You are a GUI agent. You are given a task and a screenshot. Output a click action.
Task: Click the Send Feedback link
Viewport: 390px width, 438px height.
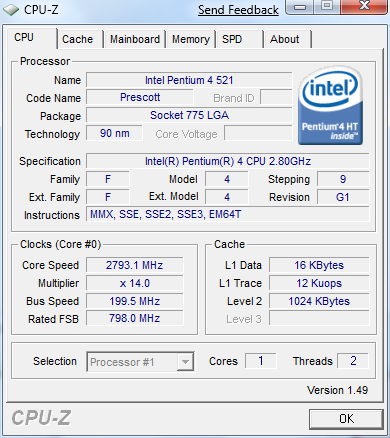[238, 10]
